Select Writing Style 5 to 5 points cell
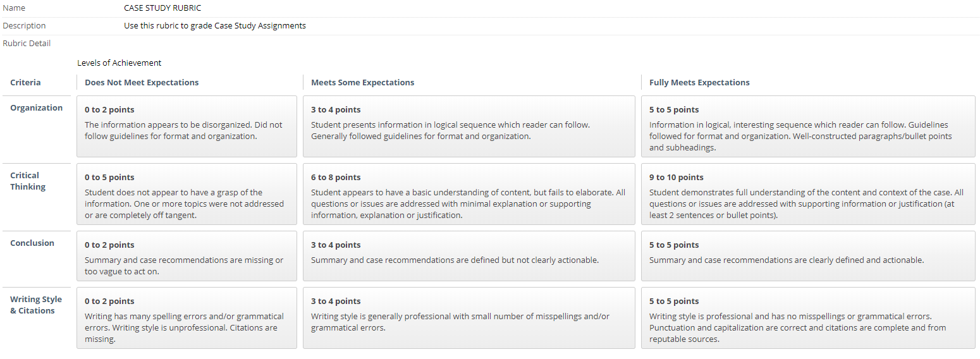This screenshot has width=980, height=359. (808, 318)
